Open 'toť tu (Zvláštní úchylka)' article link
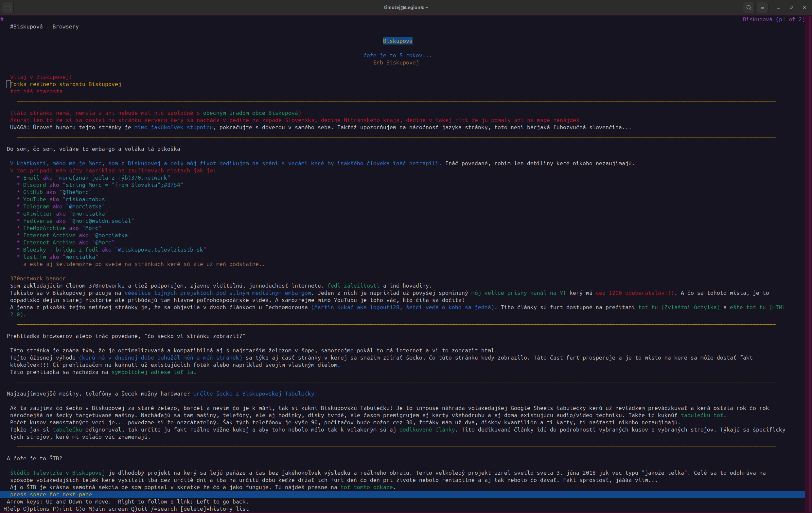Screen dimensions: 812x513 679,307
